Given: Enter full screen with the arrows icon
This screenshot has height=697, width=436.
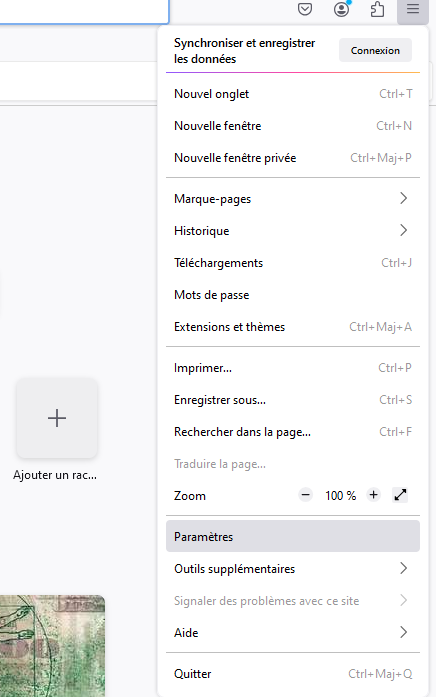Looking at the screenshot, I should (x=400, y=495).
